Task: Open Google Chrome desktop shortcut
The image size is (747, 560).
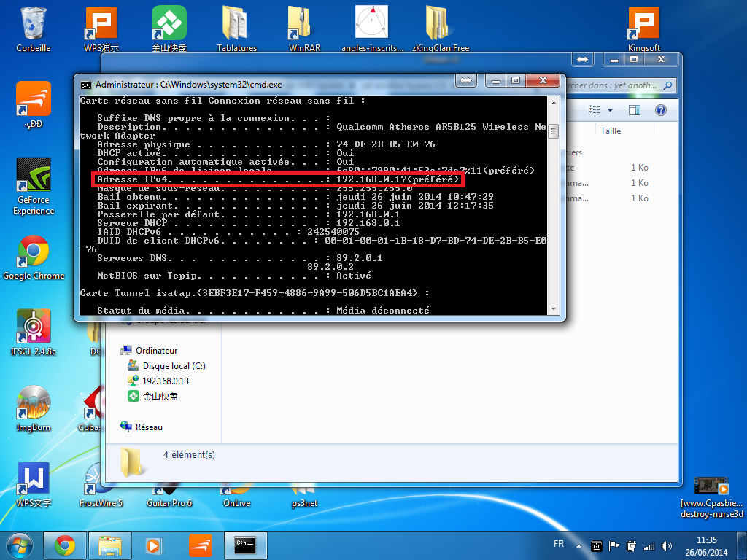Action: coord(33,252)
